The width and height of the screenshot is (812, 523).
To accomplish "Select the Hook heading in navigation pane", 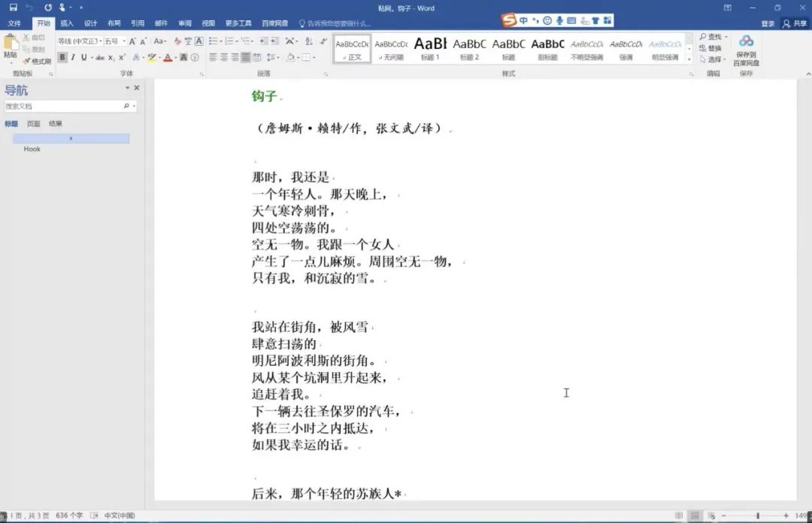I will click(x=32, y=149).
